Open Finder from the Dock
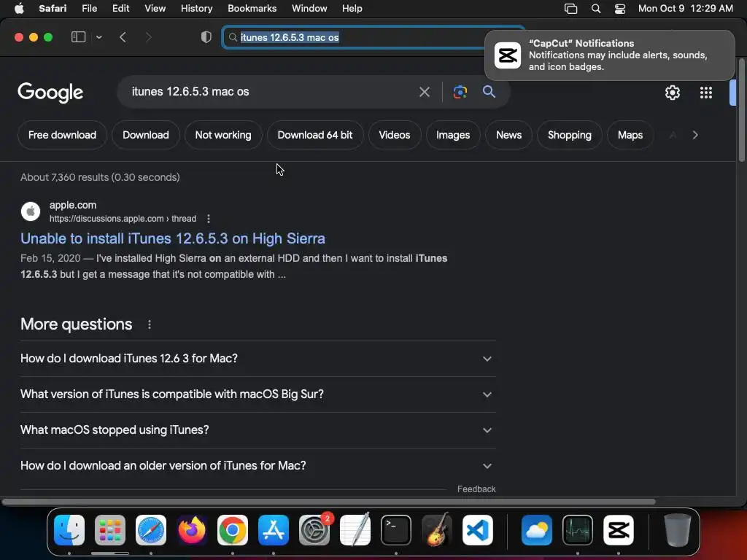Viewport: 747px width, 560px height. coord(69,530)
